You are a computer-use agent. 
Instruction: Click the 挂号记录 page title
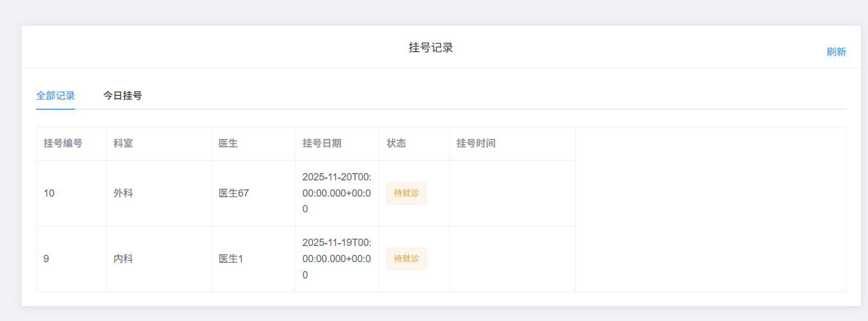pos(431,48)
